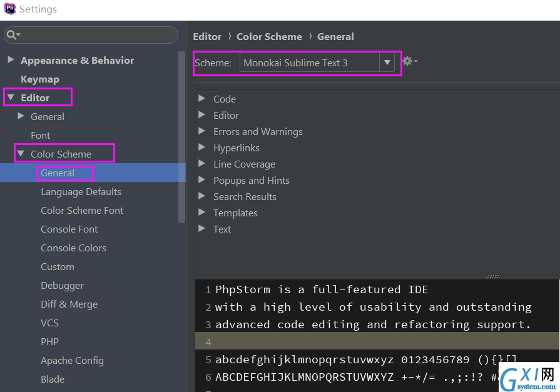
Task: Open the Scheme dropdown arrow
Action: coord(387,63)
